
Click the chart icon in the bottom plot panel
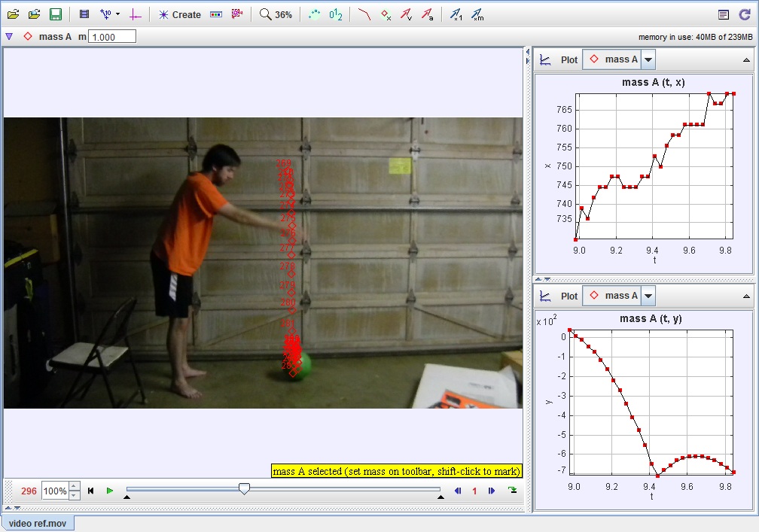[x=545, y=296]
